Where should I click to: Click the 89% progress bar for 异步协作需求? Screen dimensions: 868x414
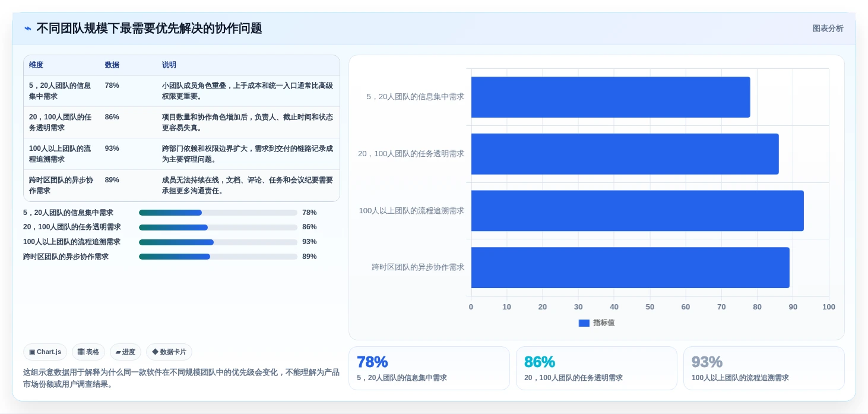pyautogui.click(x=218, y=257)
